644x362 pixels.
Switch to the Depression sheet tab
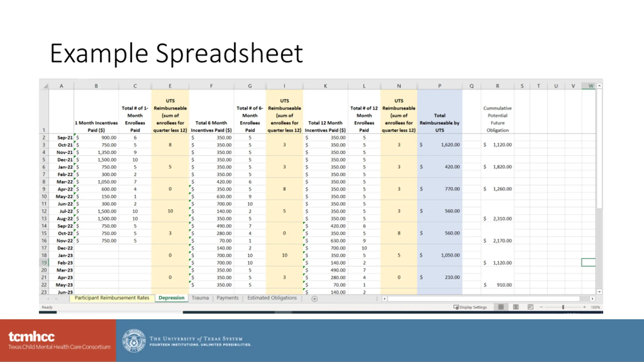tap(171, 298)
